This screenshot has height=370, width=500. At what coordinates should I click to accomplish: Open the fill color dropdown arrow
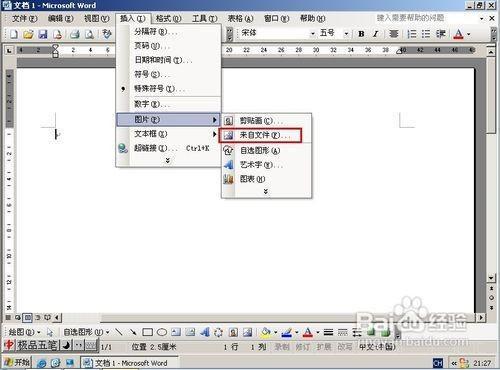pos(276,332)
